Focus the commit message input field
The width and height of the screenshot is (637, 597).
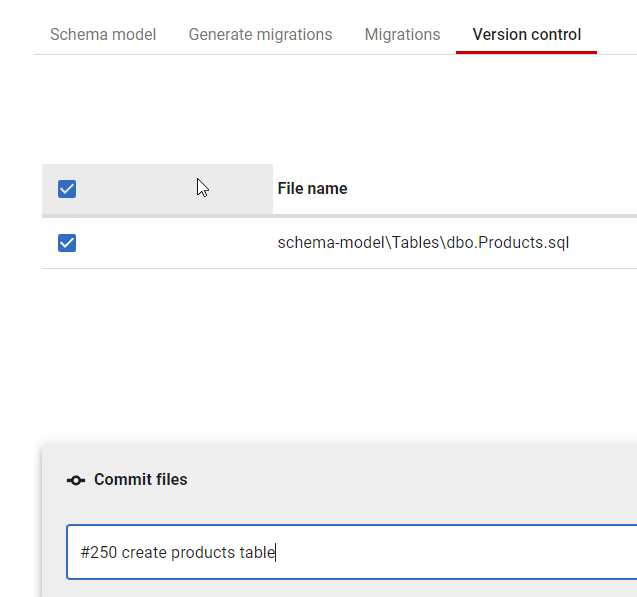[450, 552]
